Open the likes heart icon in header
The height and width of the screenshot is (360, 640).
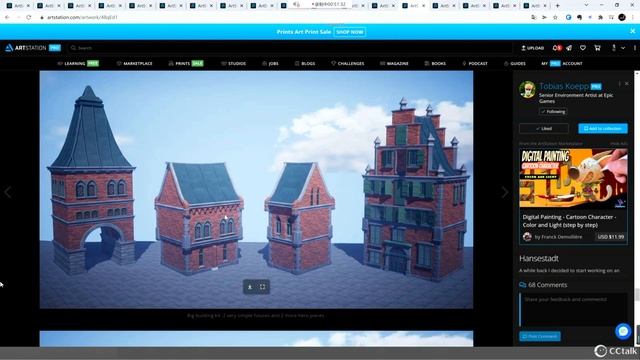tap(583, 48)
